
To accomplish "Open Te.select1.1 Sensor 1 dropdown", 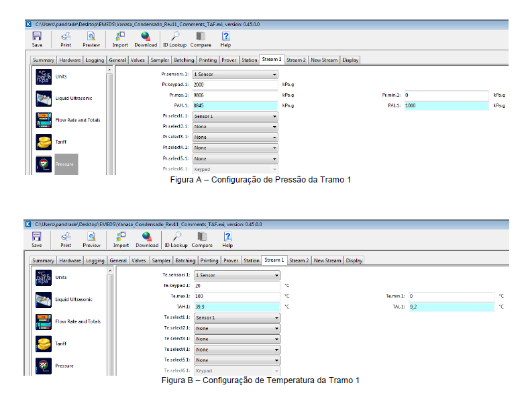I will pos(238,318).
